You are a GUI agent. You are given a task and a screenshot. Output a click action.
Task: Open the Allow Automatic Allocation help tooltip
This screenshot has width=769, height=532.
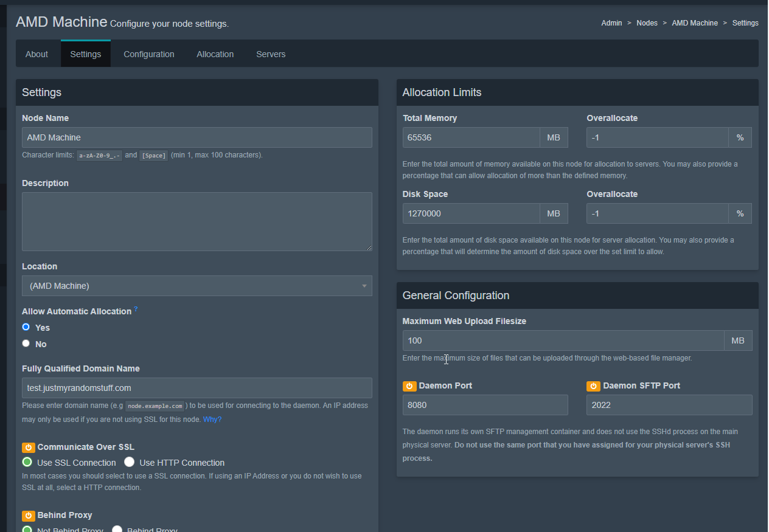135,309
